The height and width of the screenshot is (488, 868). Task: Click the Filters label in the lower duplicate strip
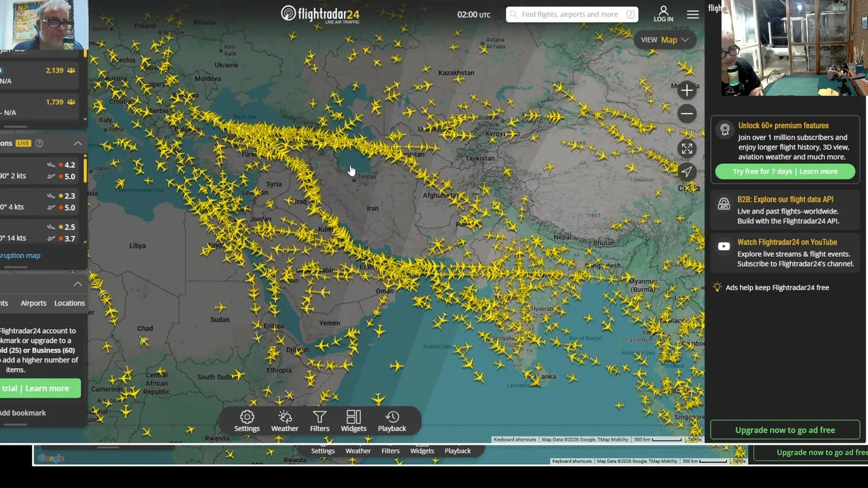[391, 451]
